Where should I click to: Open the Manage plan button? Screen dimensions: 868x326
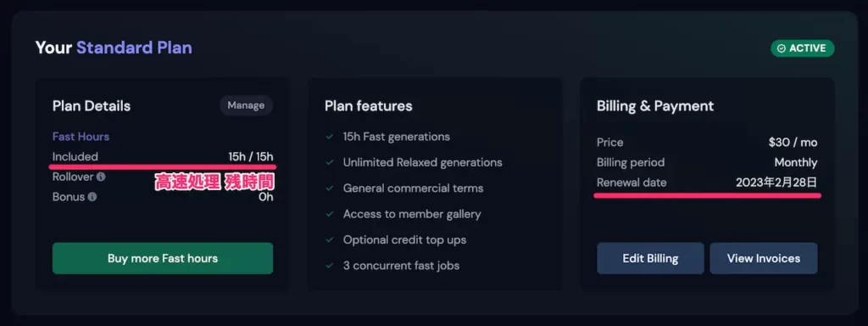click(246, 105)
